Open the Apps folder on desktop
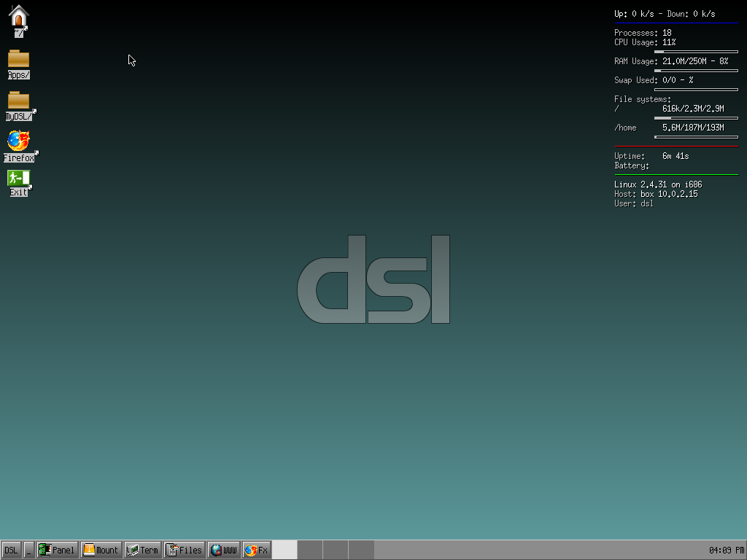 18,60
